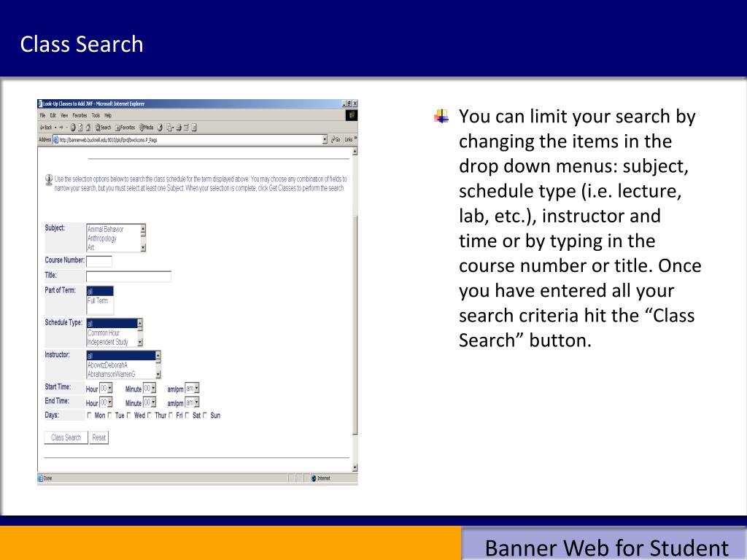Viewport: 747px width, 560px height.
Task: Check the Wed day checkbox
Action: [128, 415]
